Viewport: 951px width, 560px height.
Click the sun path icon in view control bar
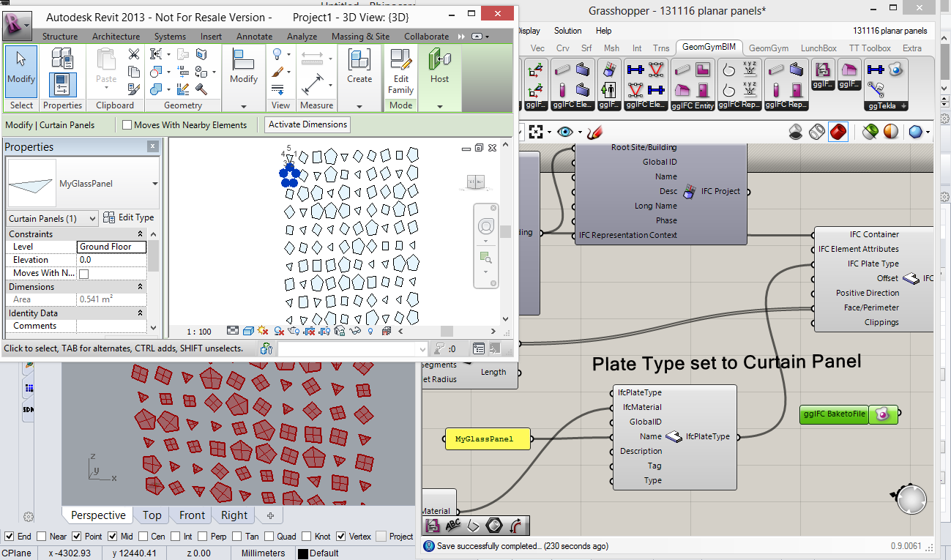coord(263,332)
